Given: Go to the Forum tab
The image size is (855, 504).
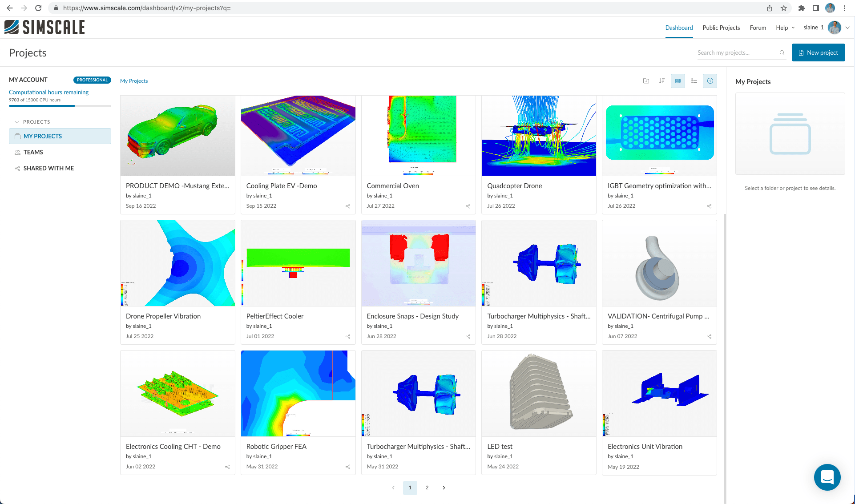Looking at the screenshot, I should tap(758, 28).
